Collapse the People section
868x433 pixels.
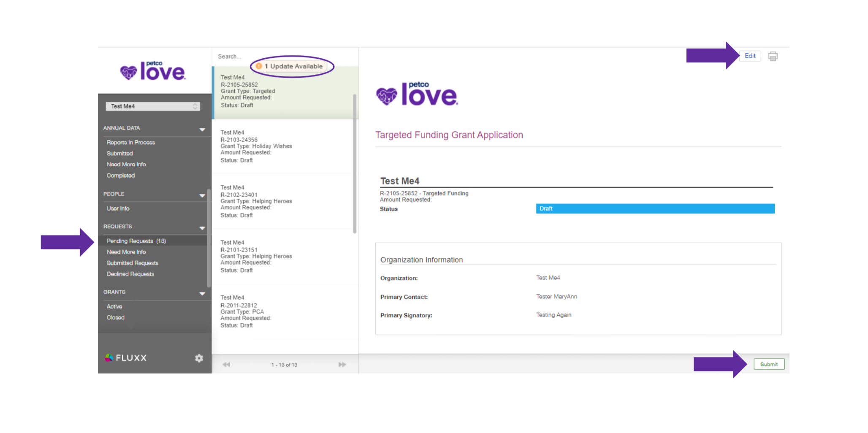click(x=202, y=195)
